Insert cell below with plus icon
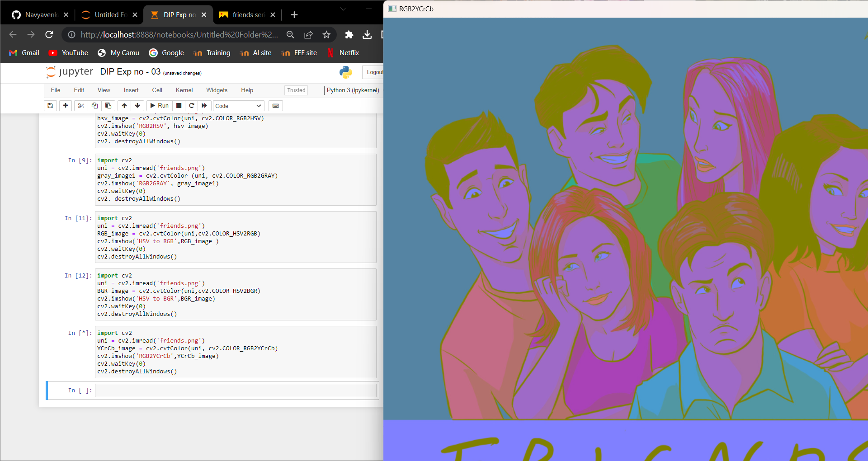This screenshot has width=868, height=461. [x=66, y=106]
